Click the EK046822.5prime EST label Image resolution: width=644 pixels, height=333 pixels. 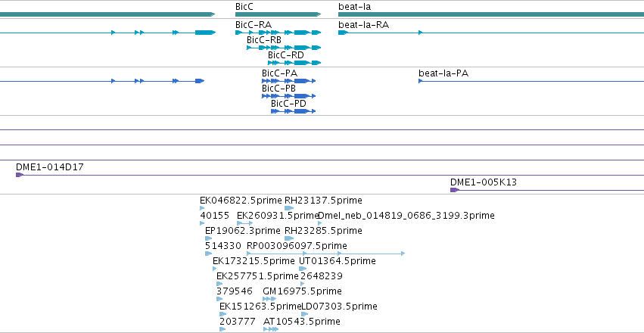241,201
